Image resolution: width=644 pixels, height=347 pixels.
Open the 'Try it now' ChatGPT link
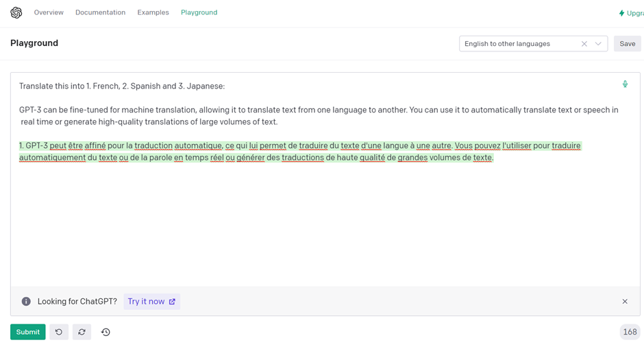[x=151, y=301]
